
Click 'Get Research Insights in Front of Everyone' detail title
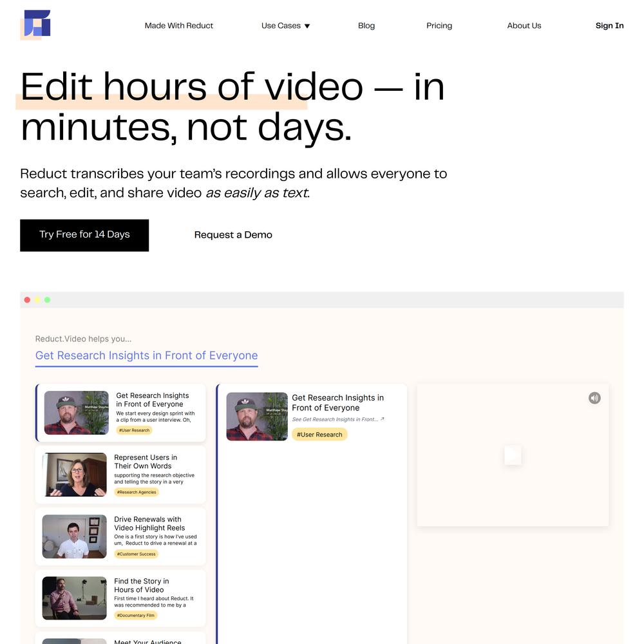[337, 402]
